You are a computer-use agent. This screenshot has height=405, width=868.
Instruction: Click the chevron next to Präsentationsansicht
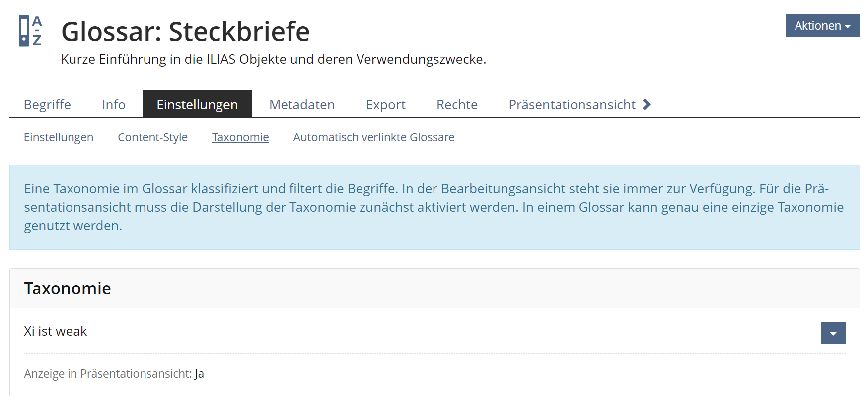[646, 104]
